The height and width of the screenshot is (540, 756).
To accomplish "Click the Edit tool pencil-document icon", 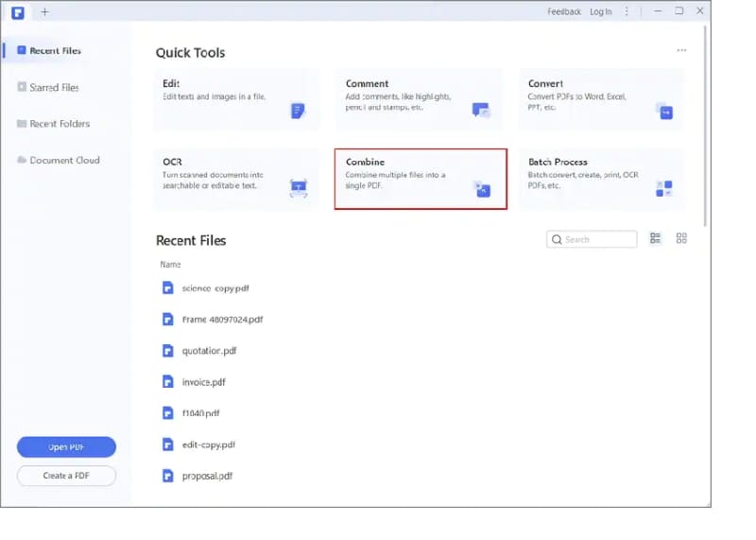I will tap(299, 111).
